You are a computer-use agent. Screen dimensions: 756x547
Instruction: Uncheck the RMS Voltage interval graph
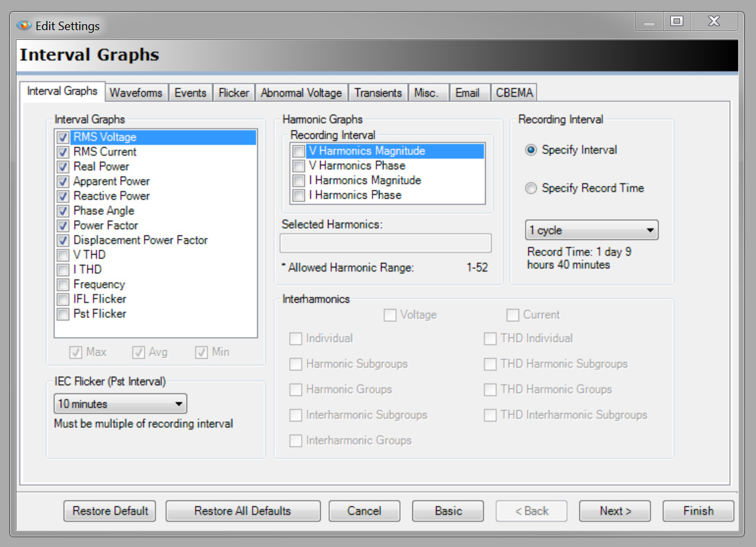pos(63,137)
